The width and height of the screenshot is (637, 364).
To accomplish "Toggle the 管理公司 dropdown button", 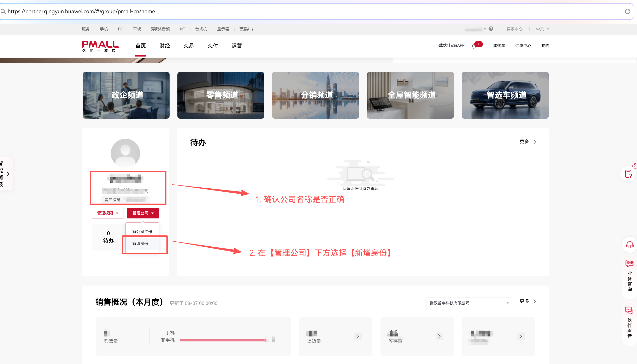I will coord(143,213).
